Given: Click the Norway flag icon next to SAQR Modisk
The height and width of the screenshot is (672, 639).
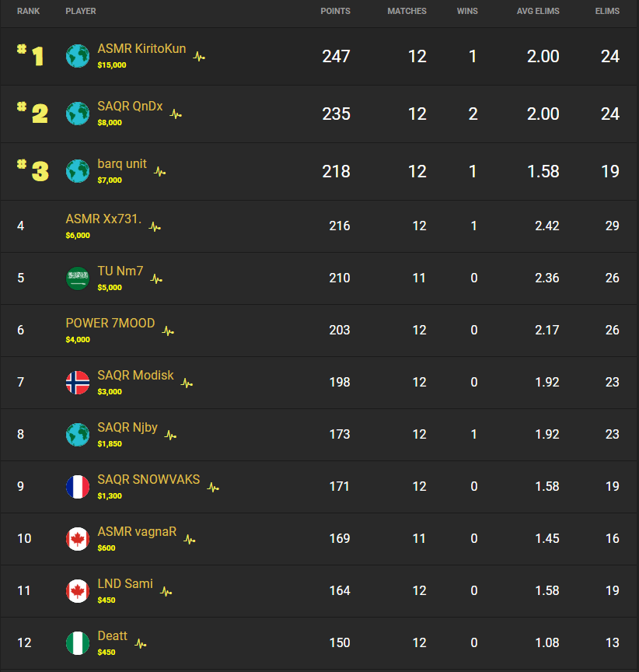Looking at the screenshot, I should (x=77, y=383).
